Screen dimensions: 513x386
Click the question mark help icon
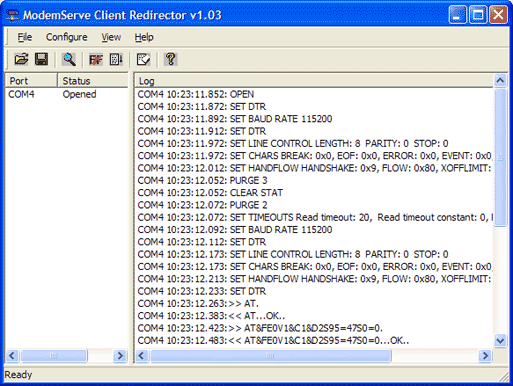coord(170,59)
